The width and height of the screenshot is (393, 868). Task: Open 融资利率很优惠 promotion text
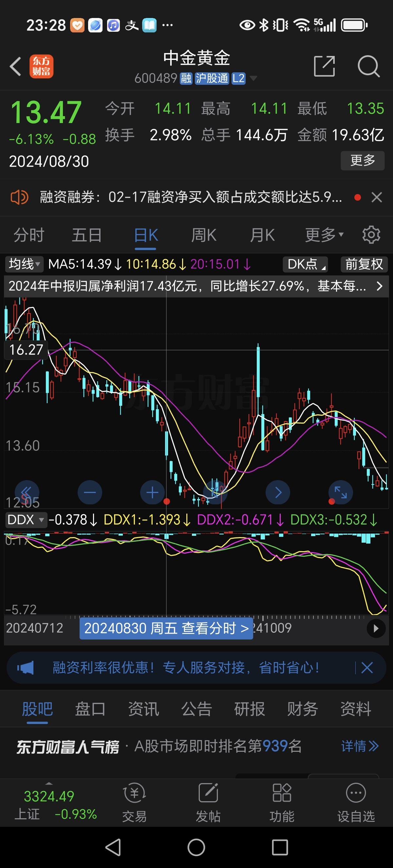click(x=186, y=667)
